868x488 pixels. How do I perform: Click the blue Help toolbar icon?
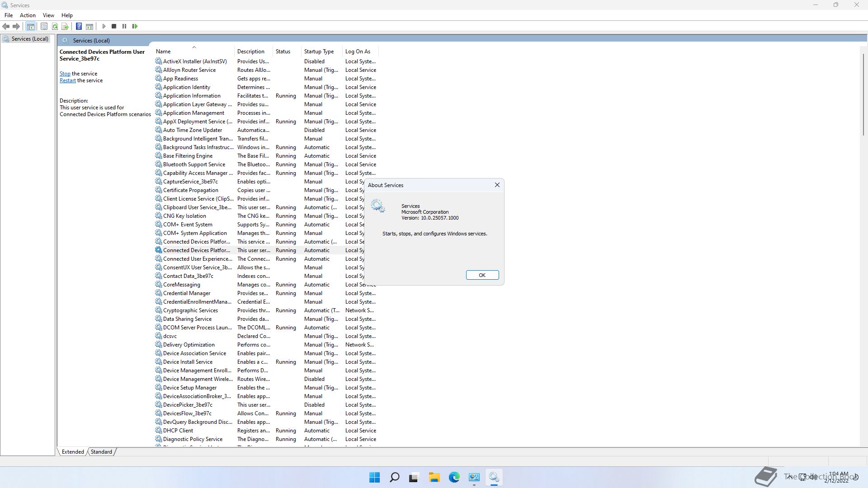[79, 26]
